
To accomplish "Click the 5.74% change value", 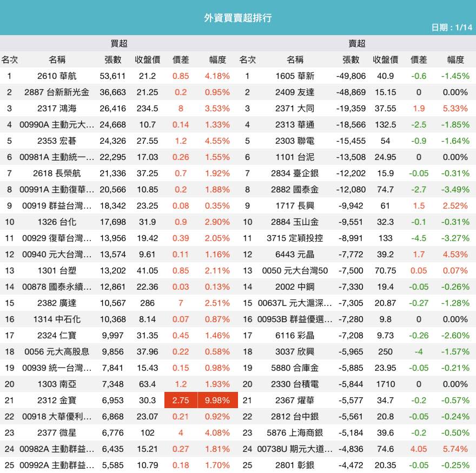I will point(455,449).
